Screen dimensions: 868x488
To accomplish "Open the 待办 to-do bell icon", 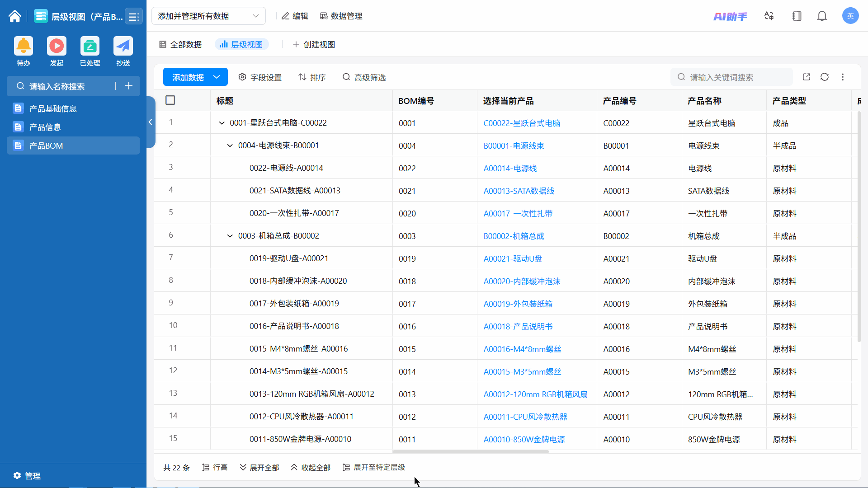I will pos(24,46).
